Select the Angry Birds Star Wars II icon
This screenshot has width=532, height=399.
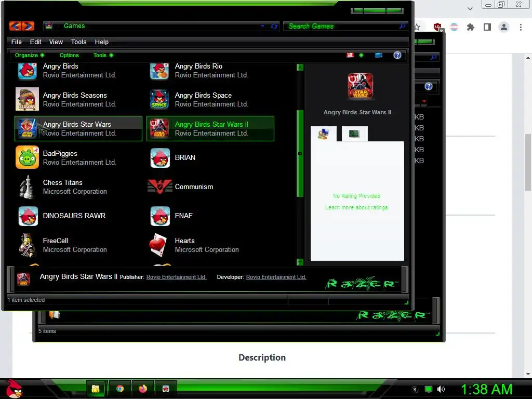(159, 129)
